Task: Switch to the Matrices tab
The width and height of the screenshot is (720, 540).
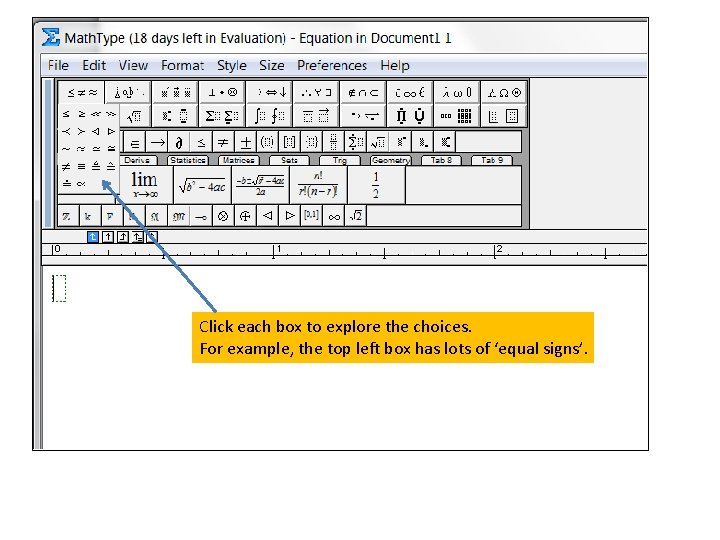Action: pyautogui.click(x=238, y=160)
